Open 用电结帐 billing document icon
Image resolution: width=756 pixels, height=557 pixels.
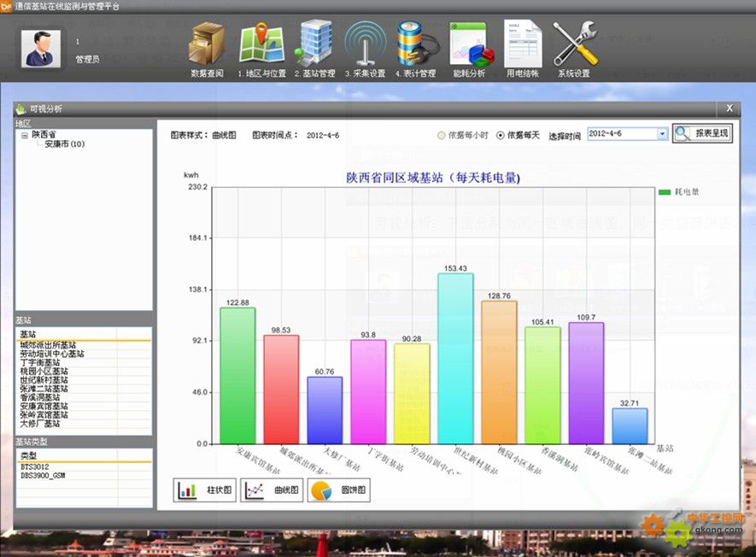click(x=522, y=44)
